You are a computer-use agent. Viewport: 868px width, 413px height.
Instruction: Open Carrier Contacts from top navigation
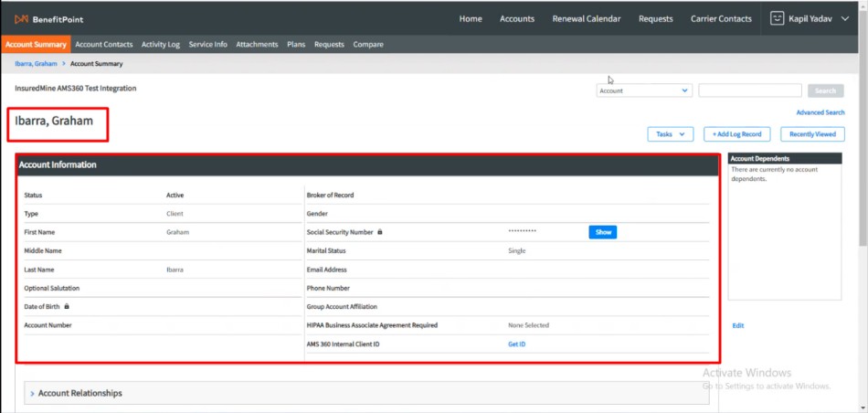(722, 18)
